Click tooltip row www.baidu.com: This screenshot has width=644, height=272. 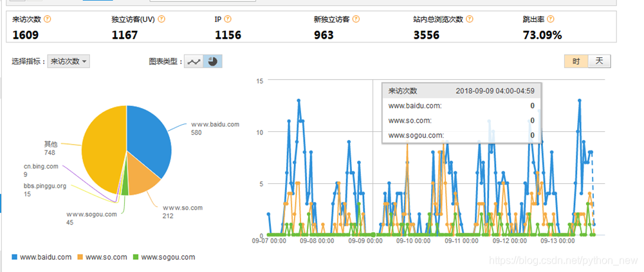point(462,106)
